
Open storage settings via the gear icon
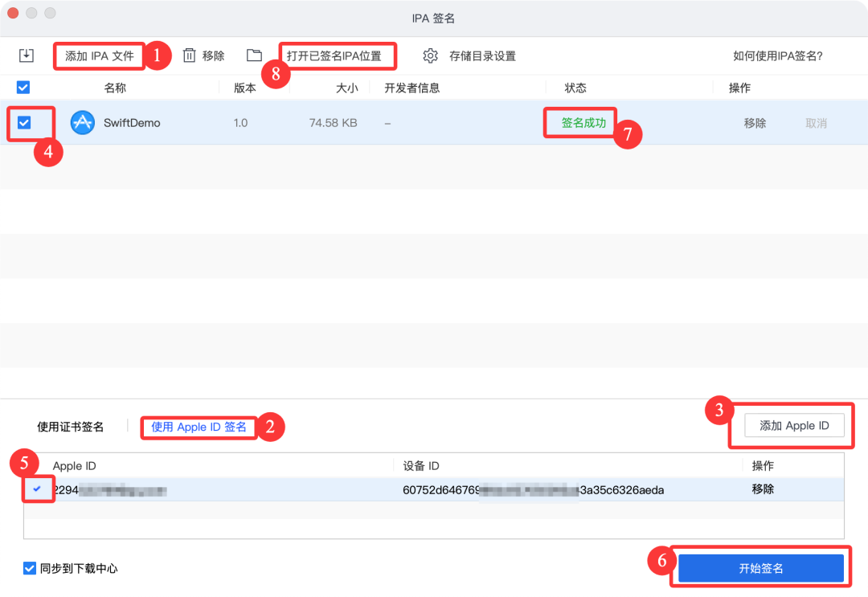tap(430, 55)
